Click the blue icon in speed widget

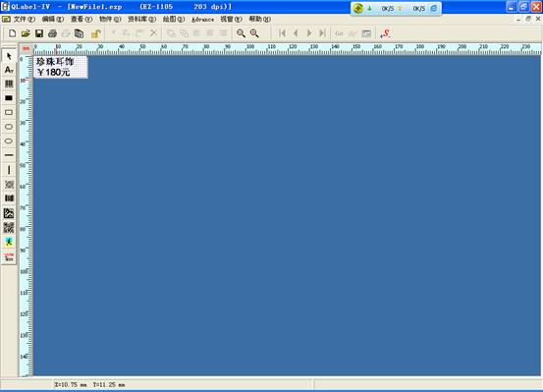click(x=434, y=8)
